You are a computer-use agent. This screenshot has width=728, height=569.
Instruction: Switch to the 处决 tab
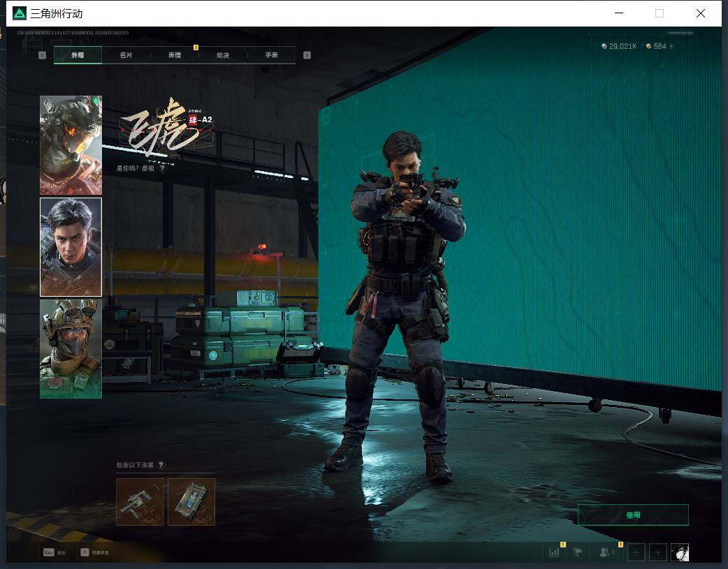pos(223,55)
